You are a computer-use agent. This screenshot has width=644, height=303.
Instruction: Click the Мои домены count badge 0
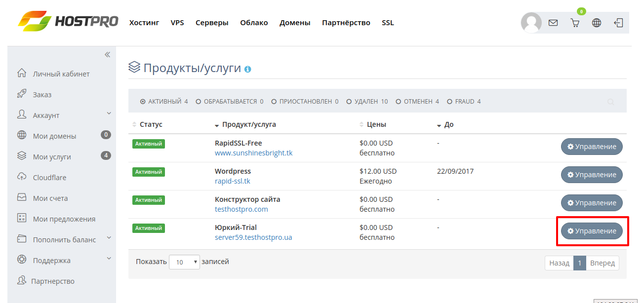[106, 135]
